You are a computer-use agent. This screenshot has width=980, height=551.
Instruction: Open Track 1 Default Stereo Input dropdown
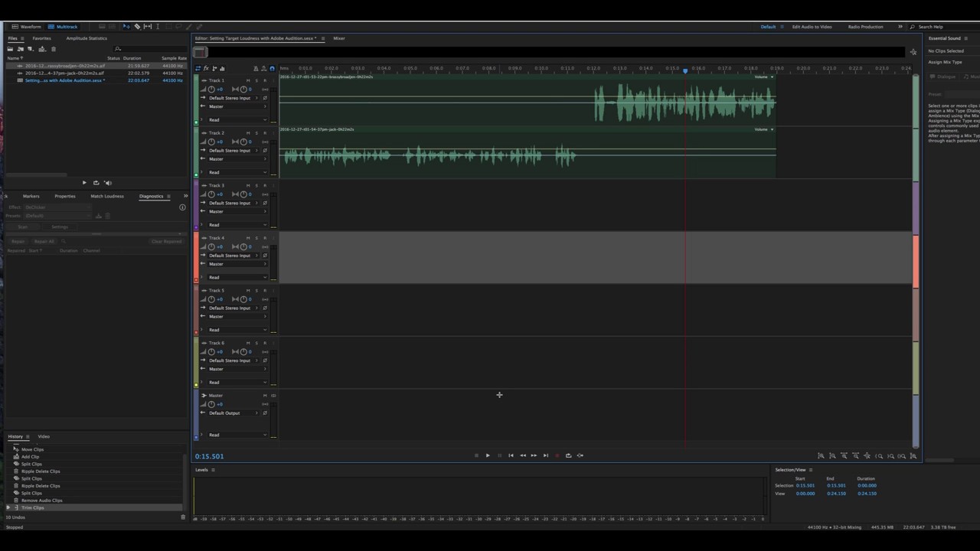point(233,98)
